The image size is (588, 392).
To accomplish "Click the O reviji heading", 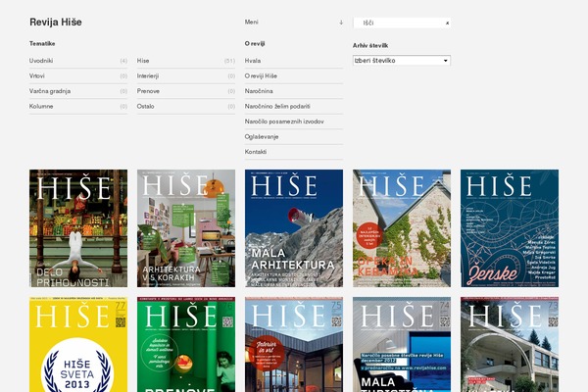I will (255, 43).
